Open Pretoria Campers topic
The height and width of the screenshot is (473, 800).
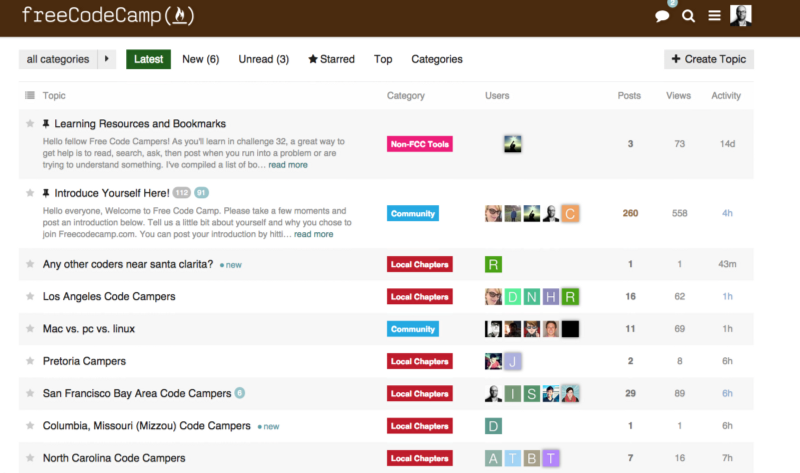point(84,361)
